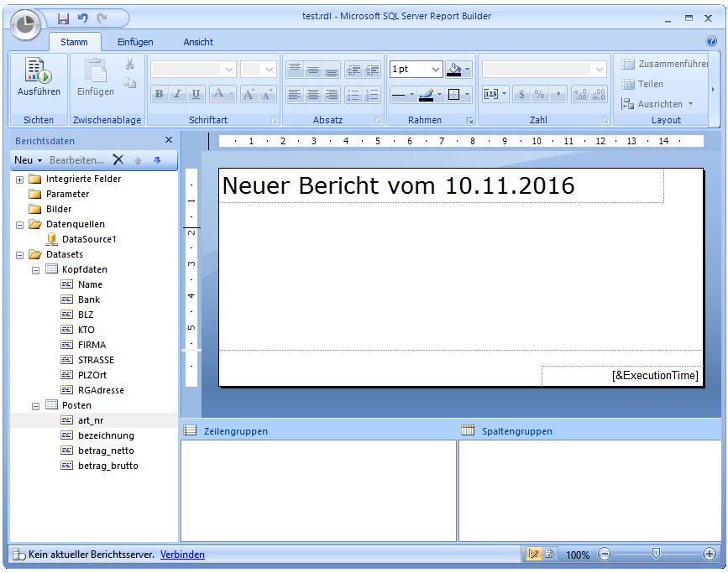The width and height of the screenshot is (728, 573).
Task: Toggle italic formatting button
Action: click(177, 95)
